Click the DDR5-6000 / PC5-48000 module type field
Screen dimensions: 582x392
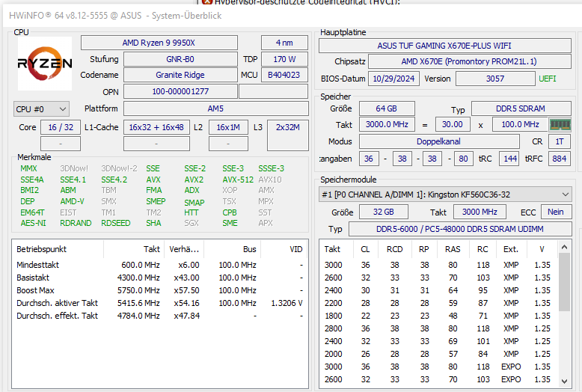(460, 229)
